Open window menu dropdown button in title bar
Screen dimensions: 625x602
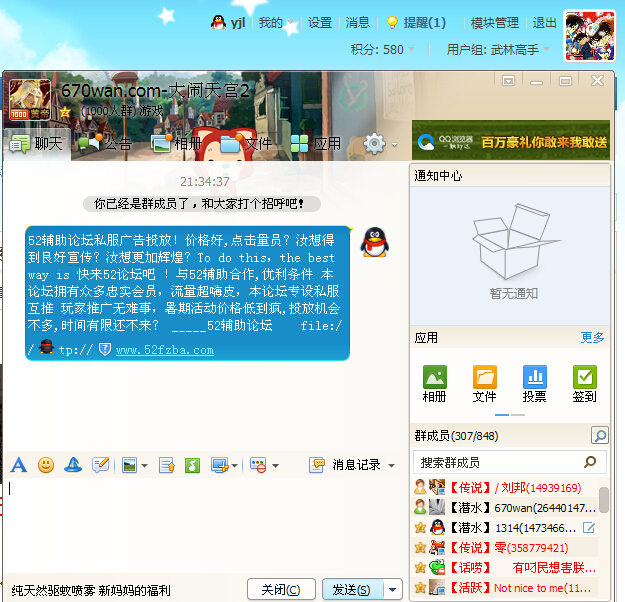point(508,81)
